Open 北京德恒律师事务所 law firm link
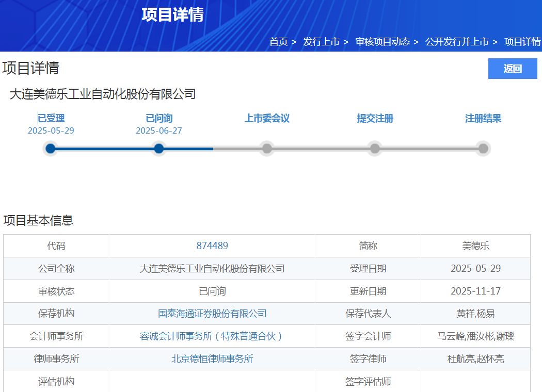The image size is (542, 392). [212, 359]
